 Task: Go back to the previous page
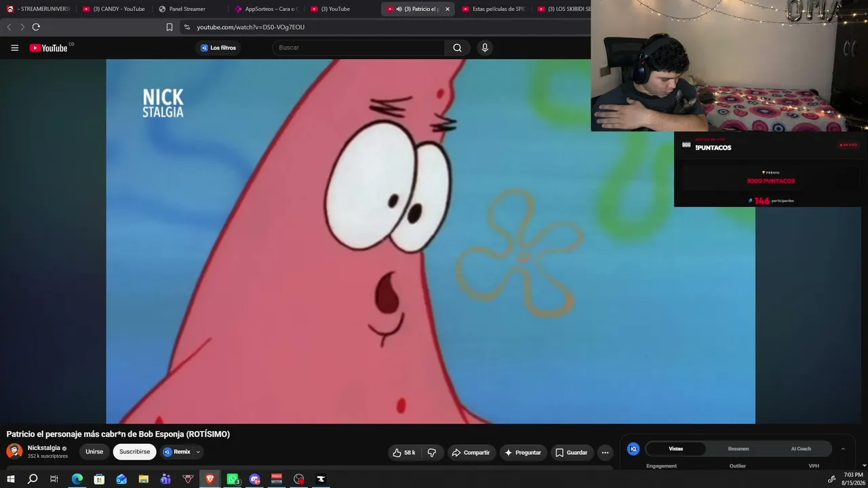pyautogui.click(x=9, y=27)
